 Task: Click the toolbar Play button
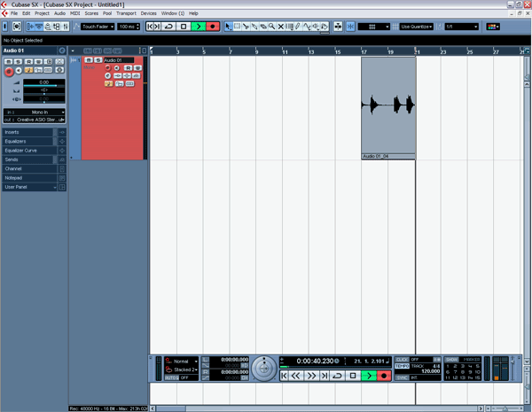coord(198,27)
